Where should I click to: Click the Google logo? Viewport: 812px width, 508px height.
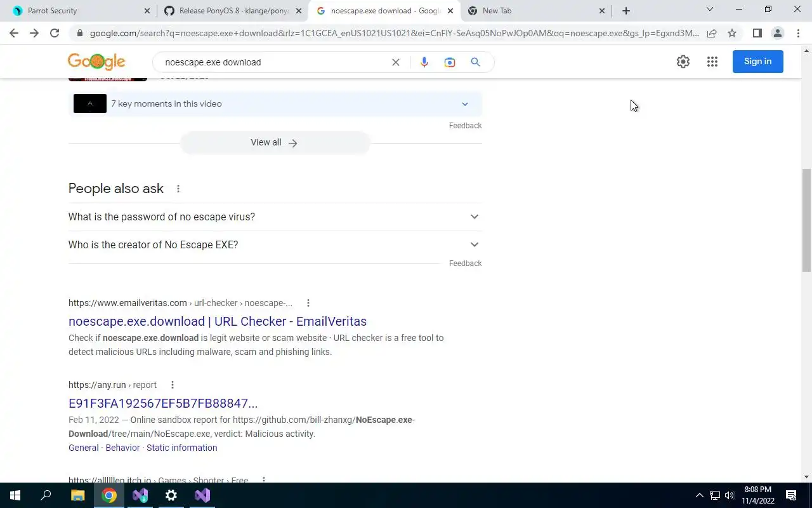pos(96,62)
